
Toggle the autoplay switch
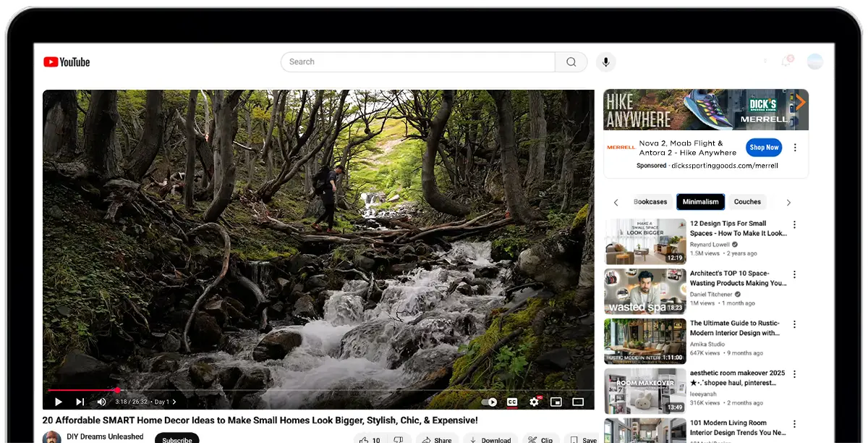click(x=490, y=402)
